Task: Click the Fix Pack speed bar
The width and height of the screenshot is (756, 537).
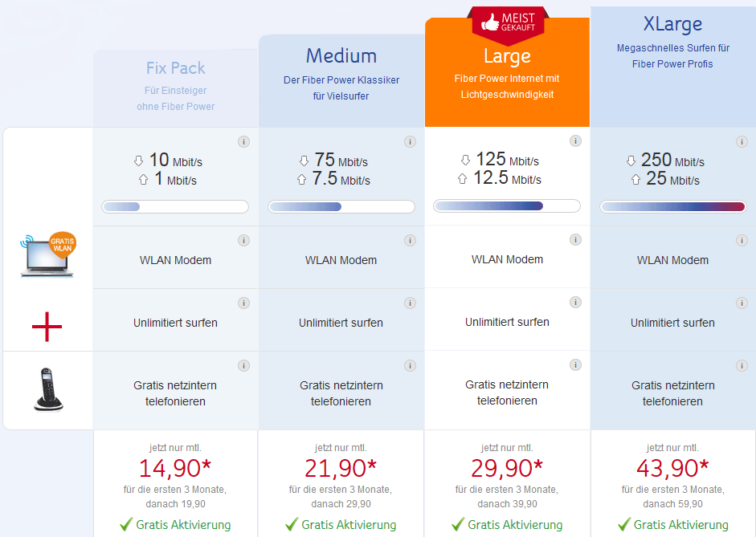Action: 175,207
